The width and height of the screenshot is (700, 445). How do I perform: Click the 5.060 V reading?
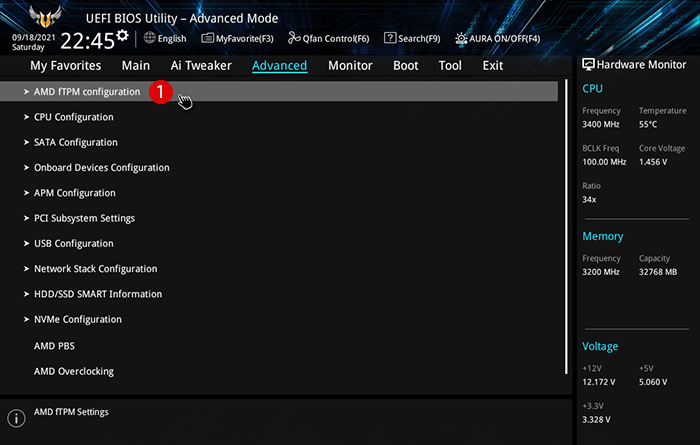click(x=653, y=382)
